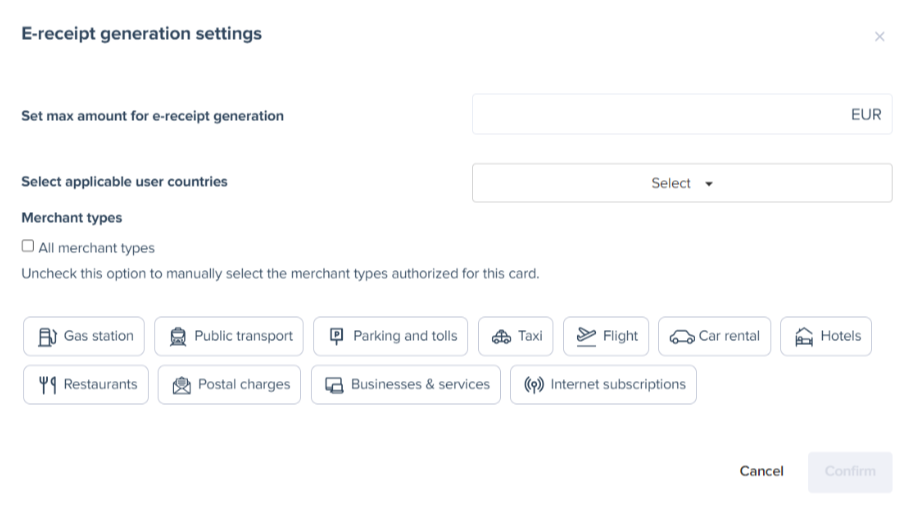Choose the Taxi car icon
The image size is (912, 511).
pyautogui.click(x=501, y=337)
